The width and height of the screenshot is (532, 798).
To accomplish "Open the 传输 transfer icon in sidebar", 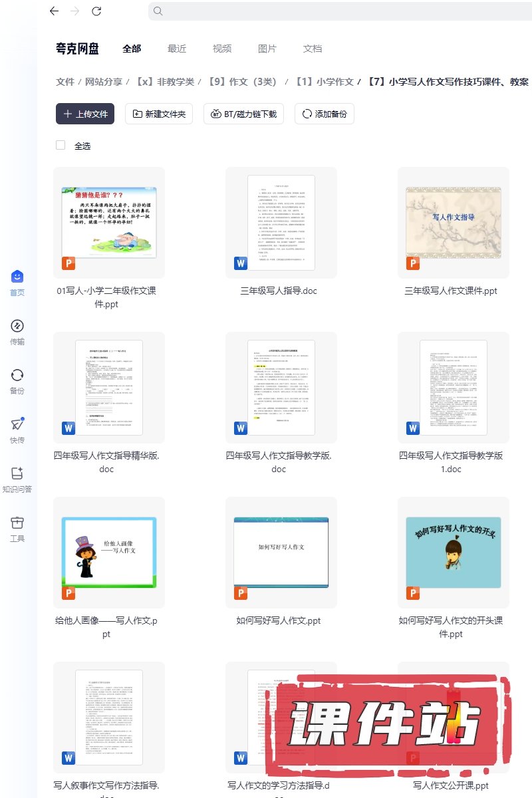I will pos(17,326).
